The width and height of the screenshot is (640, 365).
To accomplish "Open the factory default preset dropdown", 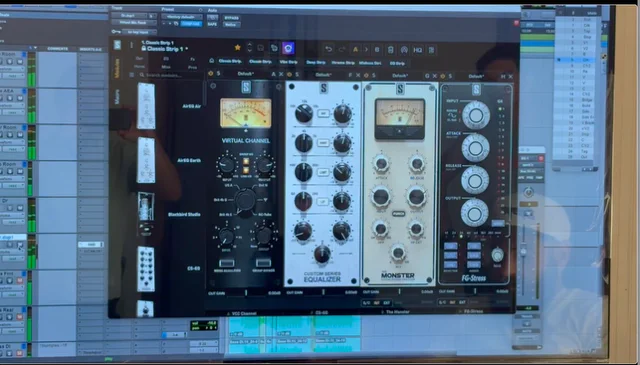I will coord(182,17).
